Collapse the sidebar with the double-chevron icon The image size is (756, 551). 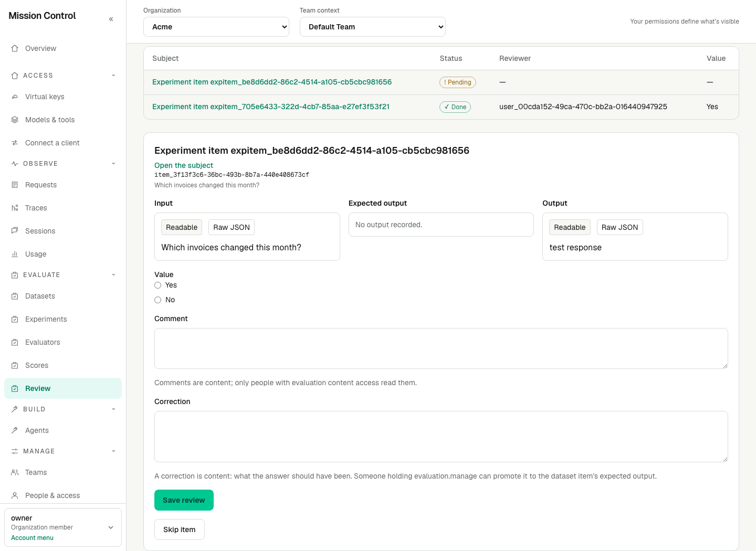[111, 19]
